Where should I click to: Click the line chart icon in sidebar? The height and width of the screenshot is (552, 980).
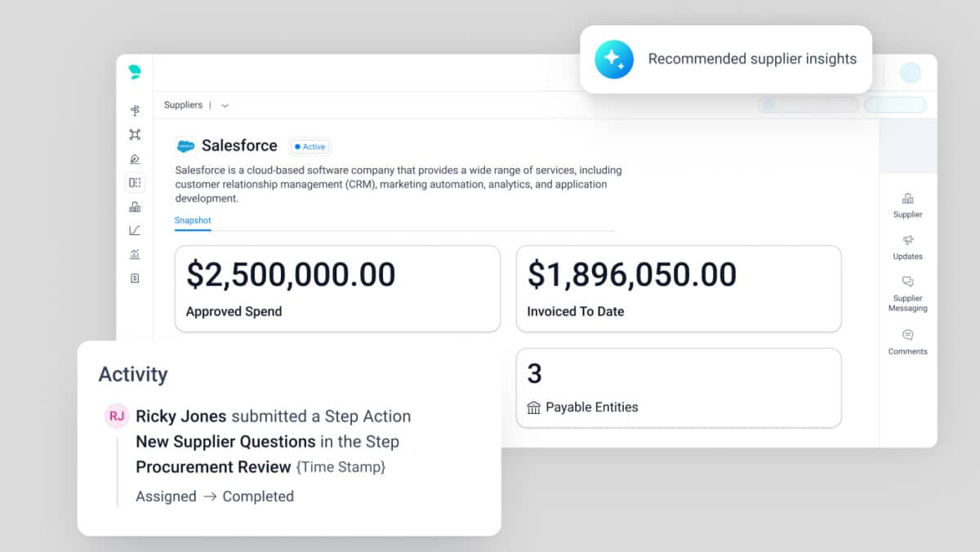click(x=135, y=231)
